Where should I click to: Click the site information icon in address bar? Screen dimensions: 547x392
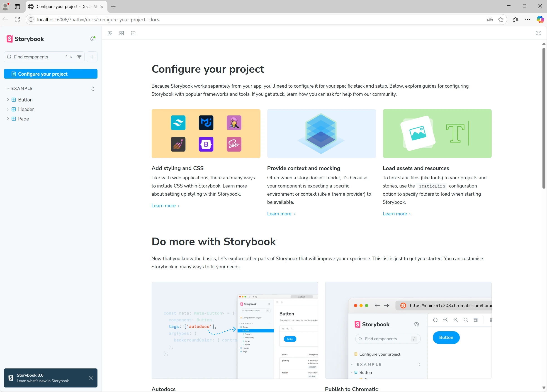tap(31, 19)
